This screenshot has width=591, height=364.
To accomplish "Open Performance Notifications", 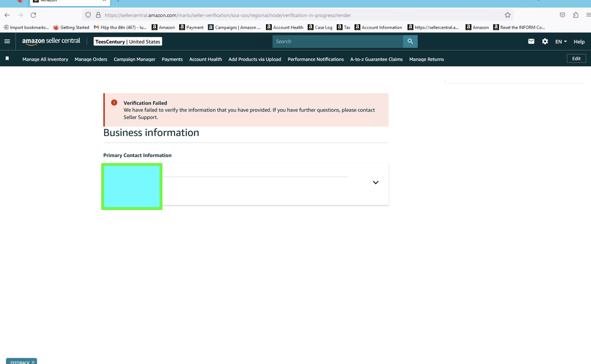I will 316,59.
